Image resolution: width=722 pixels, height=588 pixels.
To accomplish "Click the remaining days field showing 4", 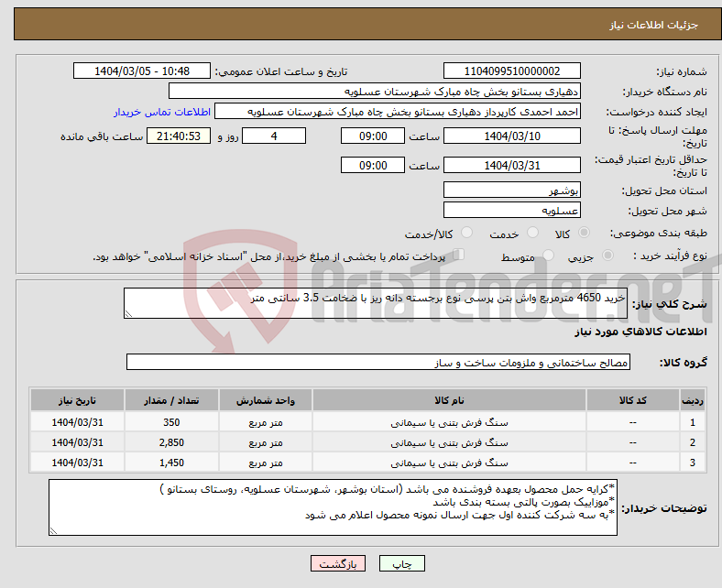I will point(274,136).
